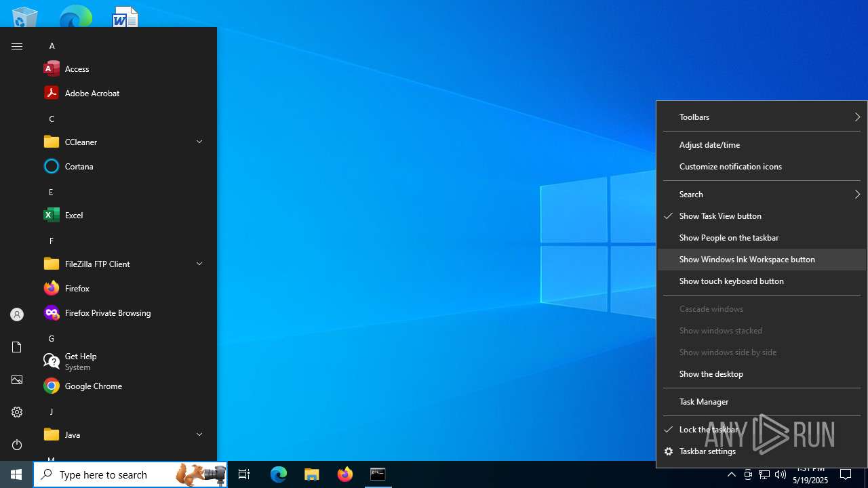The width and height of the screenshot is (868, 488).
Task: Open the Action Center notifications icon
Action: point(846,474)
